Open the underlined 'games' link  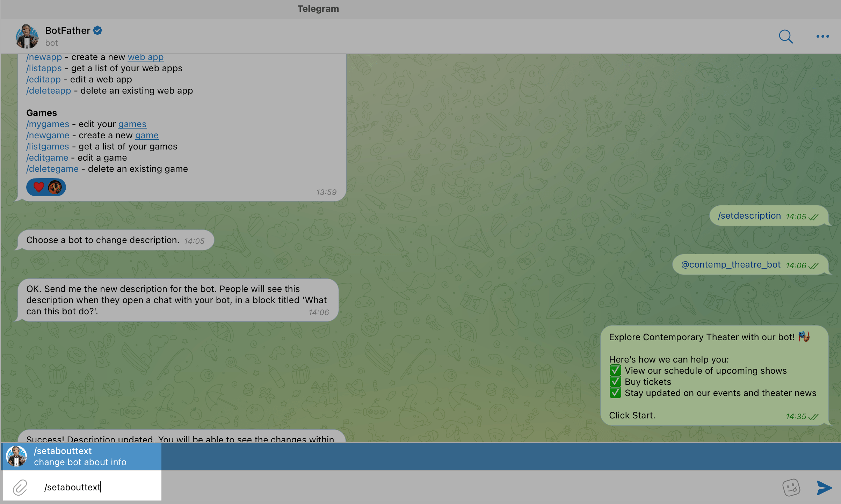(x=132, y=124)
